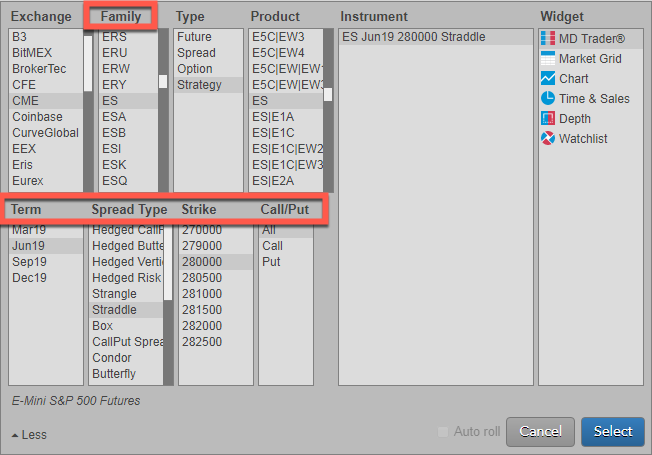This screenshot has height=455, width=652.
Task: Select Strategy type
Action: [x=208, y=85]
